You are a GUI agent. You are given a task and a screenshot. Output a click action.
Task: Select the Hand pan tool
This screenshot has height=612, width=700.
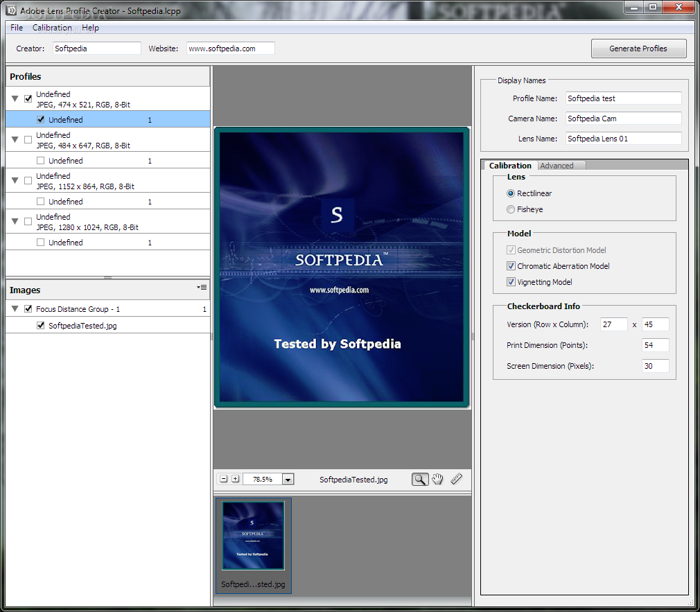[x=437, y=480]
